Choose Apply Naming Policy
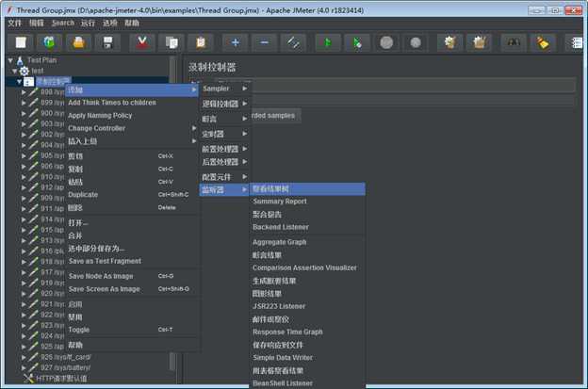The height and width of the screenshot is (389, 588). pyautogui.click(x=132, y=116)
